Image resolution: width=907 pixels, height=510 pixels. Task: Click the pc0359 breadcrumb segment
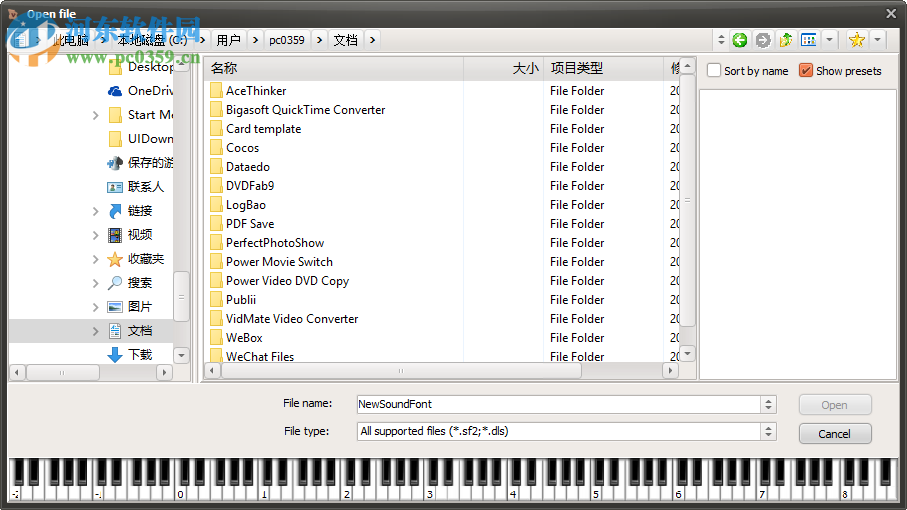pyautogui.click(x=287, y=40)
